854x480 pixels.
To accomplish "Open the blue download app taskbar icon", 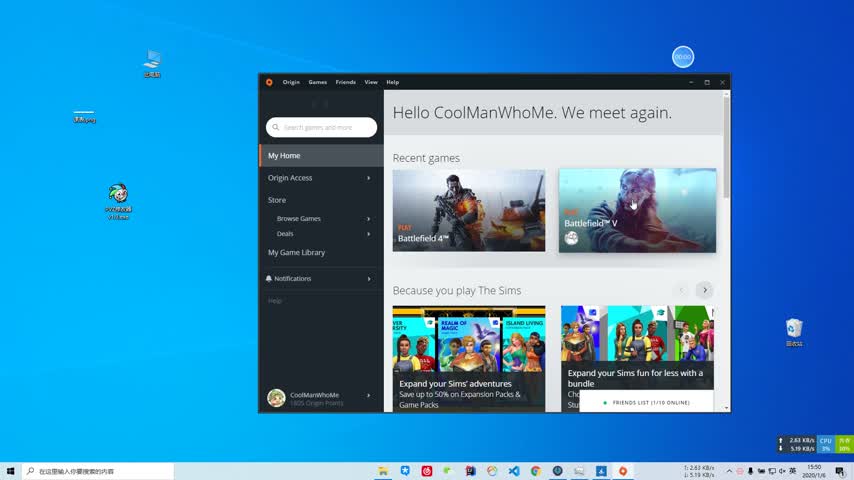I will 601,471.
